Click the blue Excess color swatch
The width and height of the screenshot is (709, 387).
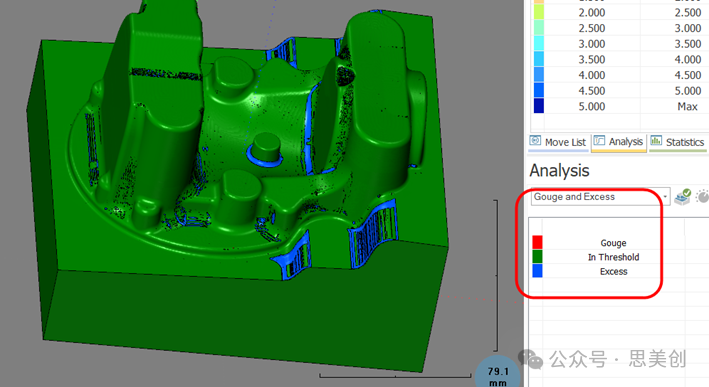coord(537,271)
